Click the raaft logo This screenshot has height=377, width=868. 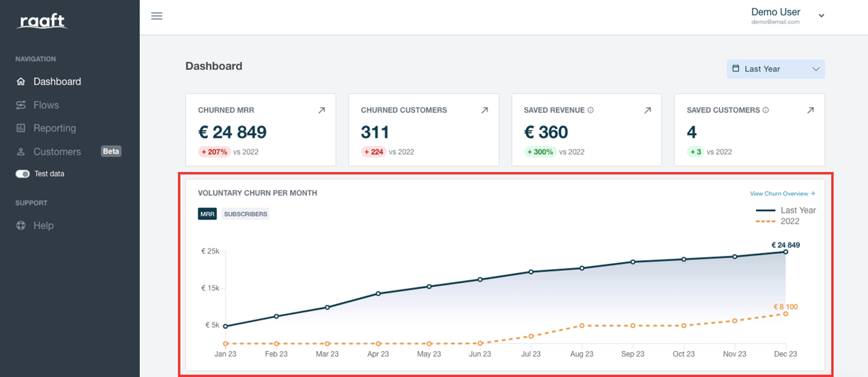41,22
